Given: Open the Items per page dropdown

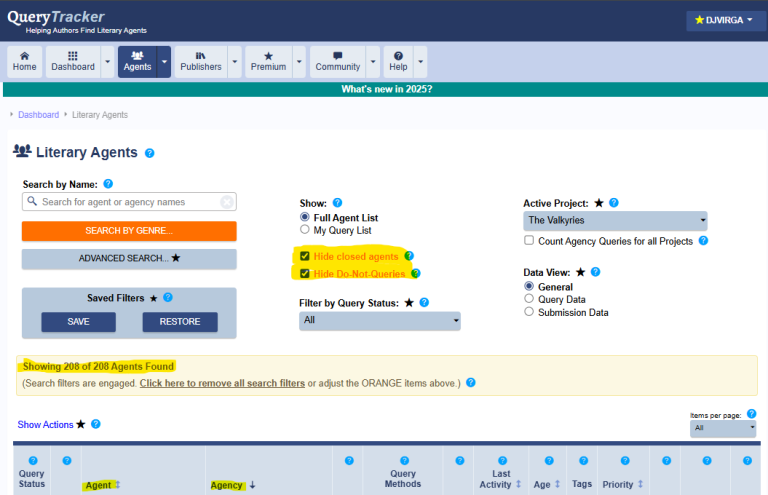Looking at the screenshot, I should coord(723,428).
